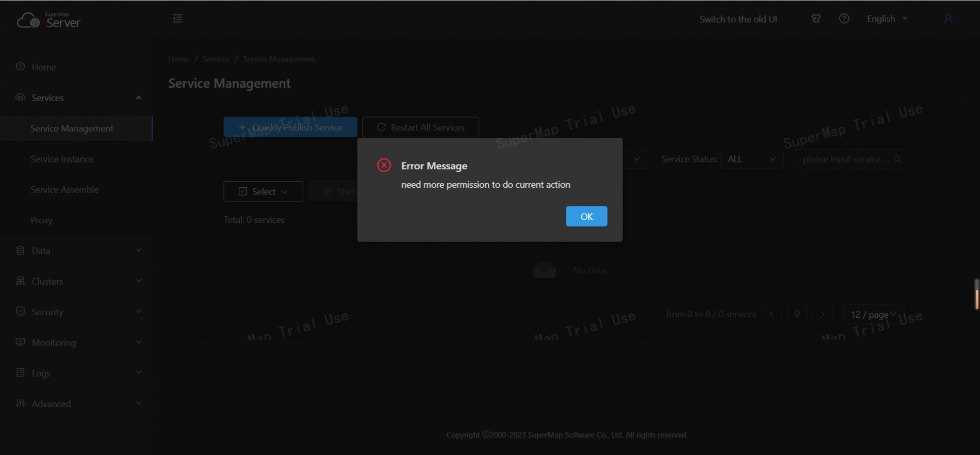980x455 pixels.
Task: Go to the next page arrow
Action: pos(822,314)
